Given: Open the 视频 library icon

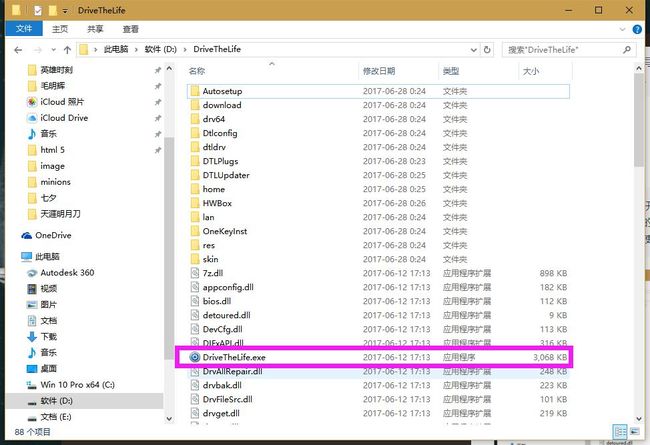Looking at the screenshot, I should tap(32, 289).
